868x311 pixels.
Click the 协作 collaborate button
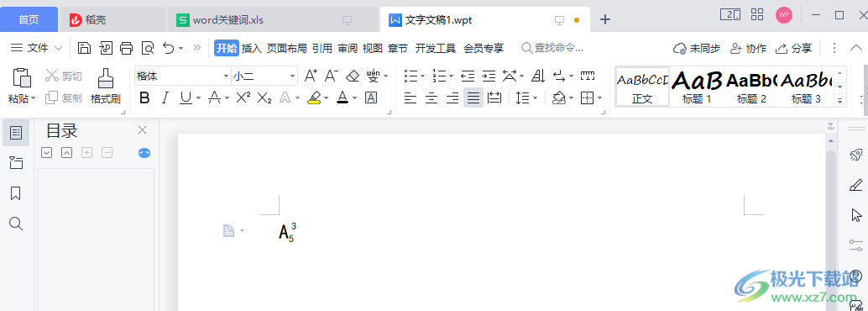[x=749, y=48]
